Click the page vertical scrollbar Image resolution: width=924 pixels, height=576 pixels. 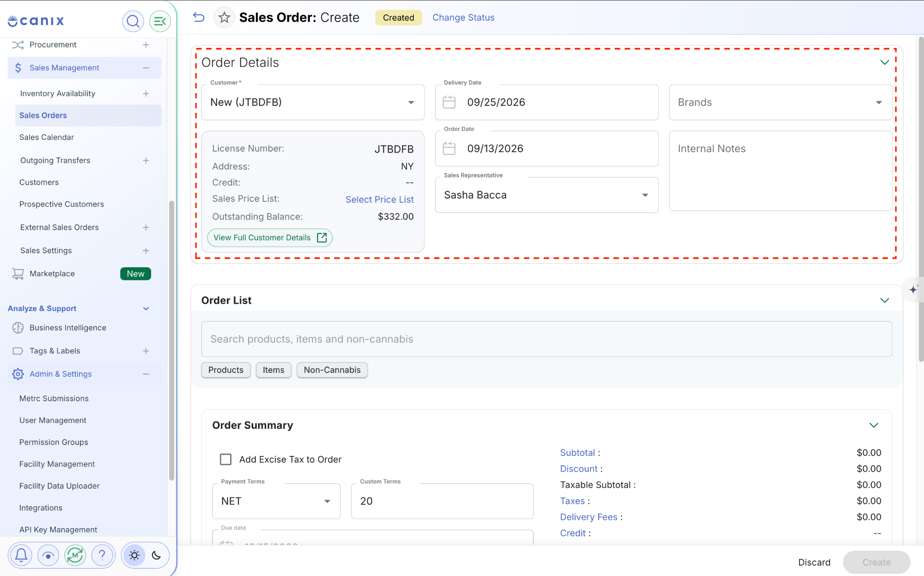point(921,199)
